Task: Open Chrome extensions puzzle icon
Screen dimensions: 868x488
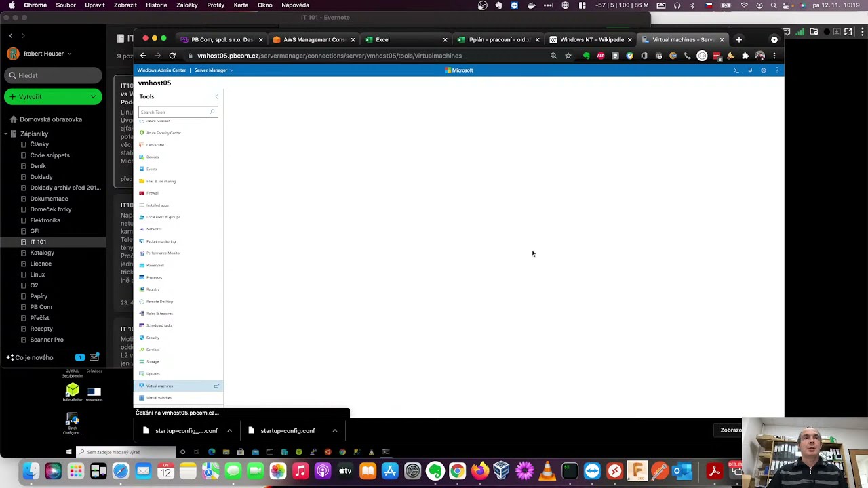Action: (x=745, y=56)
